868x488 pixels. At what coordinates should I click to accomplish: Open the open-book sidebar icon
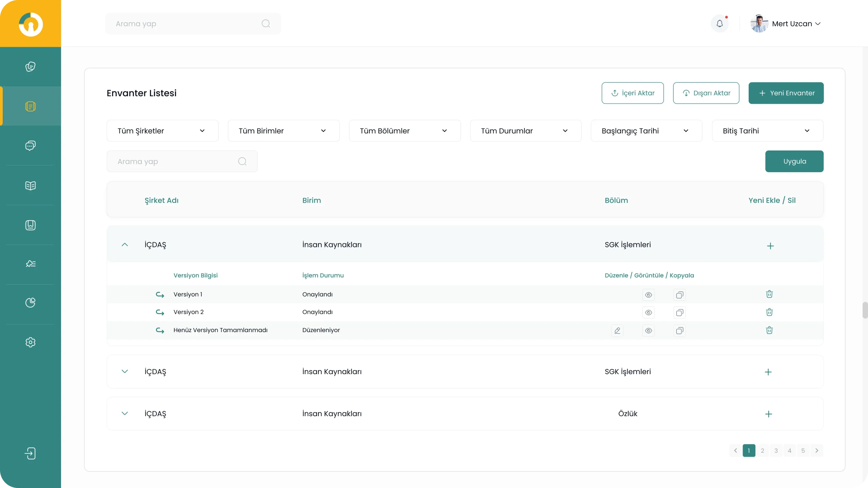tap(31, 186)
